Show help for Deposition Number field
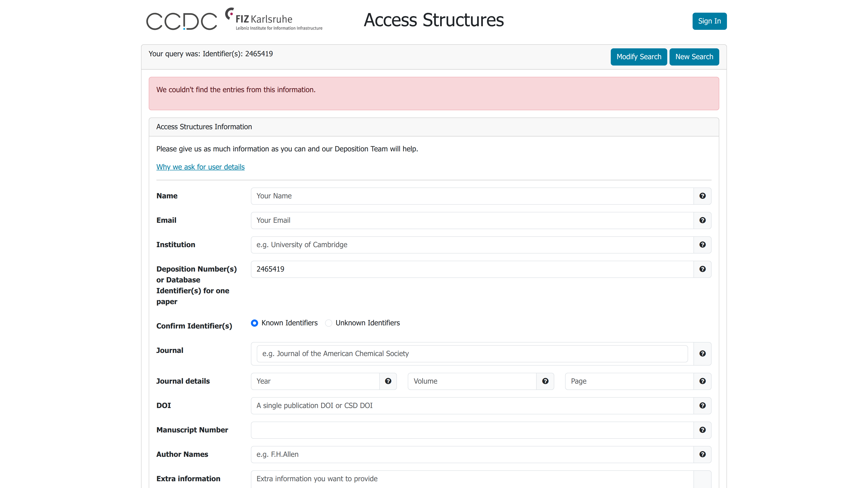Viewport: 868px width, 488px height. (702, 269)
